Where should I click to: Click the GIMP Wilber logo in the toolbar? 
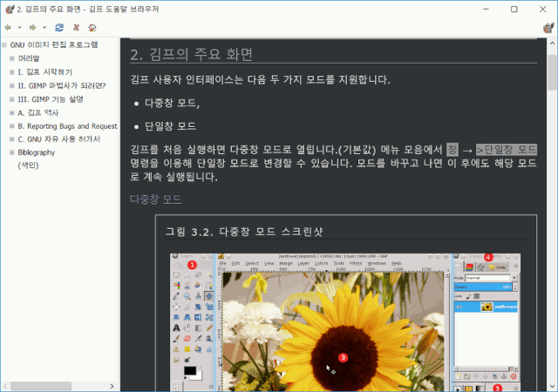[547, 27]
